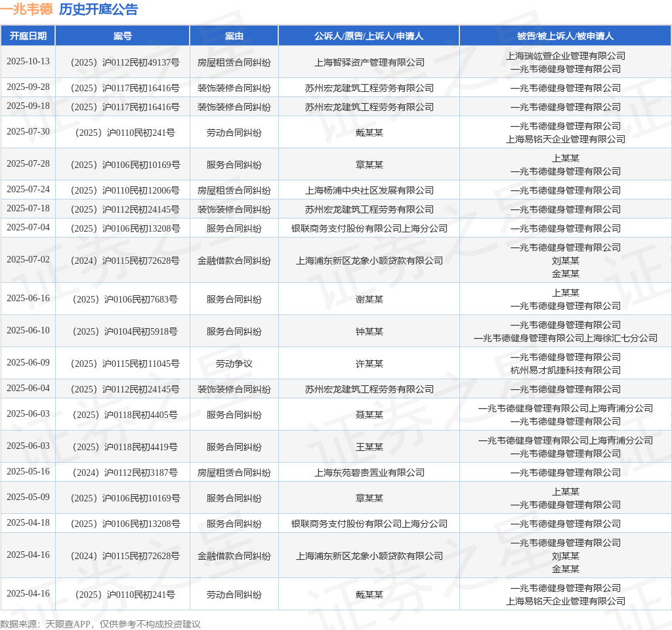Click case number 沪0112民初24145号 in the 2025-07-18 row
The image size is (672, 630).
tap(125, 209)
